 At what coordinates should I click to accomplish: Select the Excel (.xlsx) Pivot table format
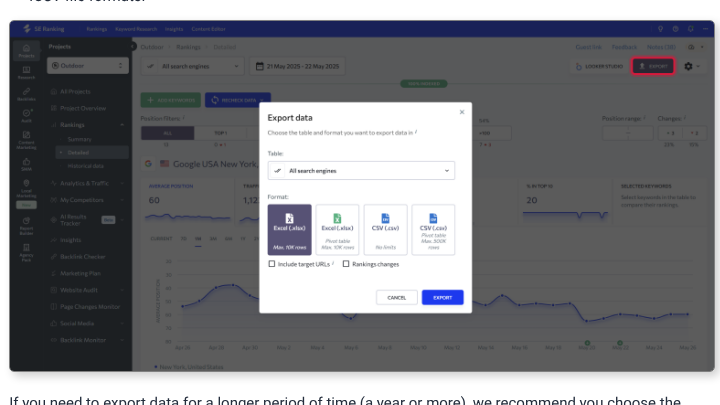337,230
